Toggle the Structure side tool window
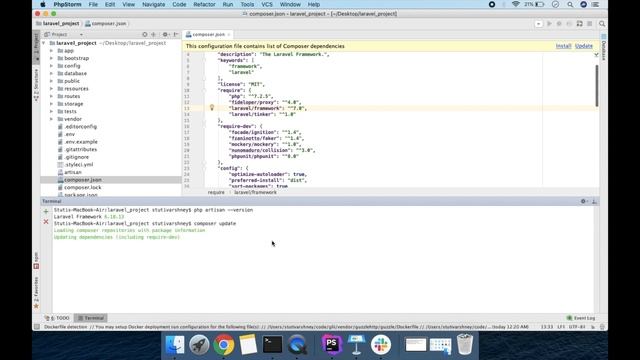This screenshot has height=360, width=640. coord(36,85)
